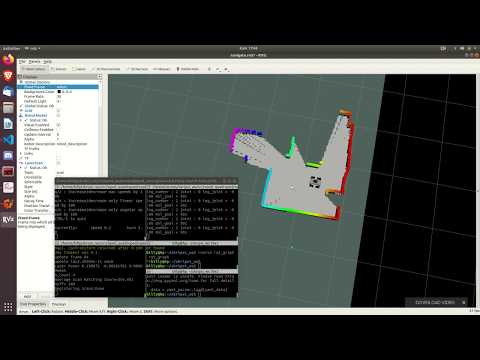Screen dimensions: 480x360
Task: Open Show Applications grid in the dock
Action: coord(8,307)
